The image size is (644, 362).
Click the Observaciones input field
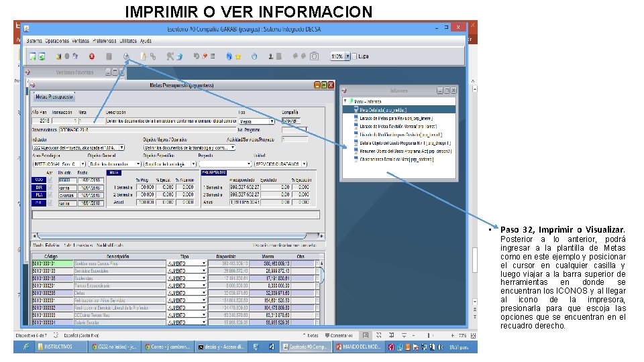(x=147, y=129)
